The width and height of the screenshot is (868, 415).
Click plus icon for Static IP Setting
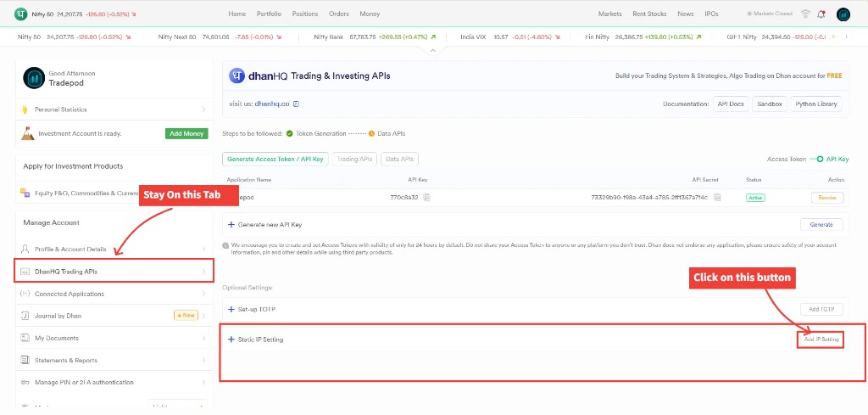(231, 339)
